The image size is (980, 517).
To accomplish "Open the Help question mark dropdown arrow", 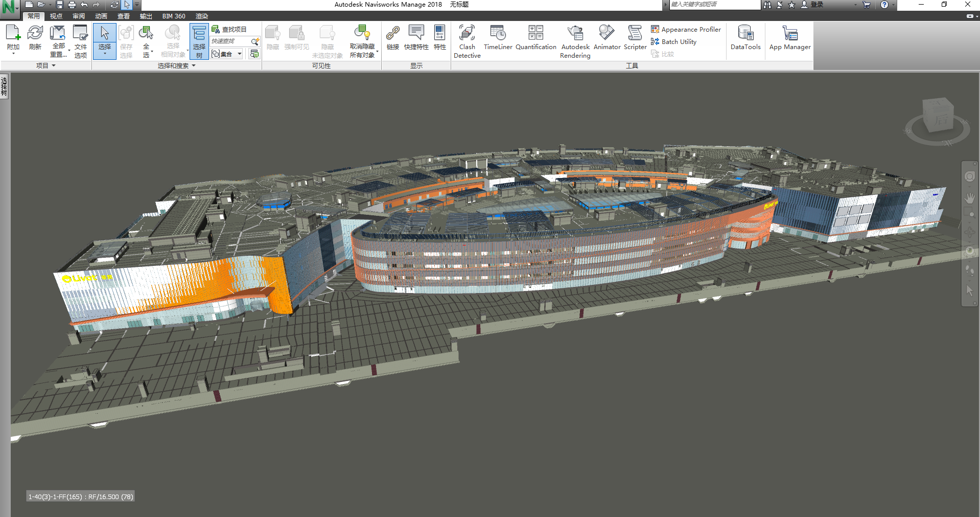I will click(x=893, y=5).
